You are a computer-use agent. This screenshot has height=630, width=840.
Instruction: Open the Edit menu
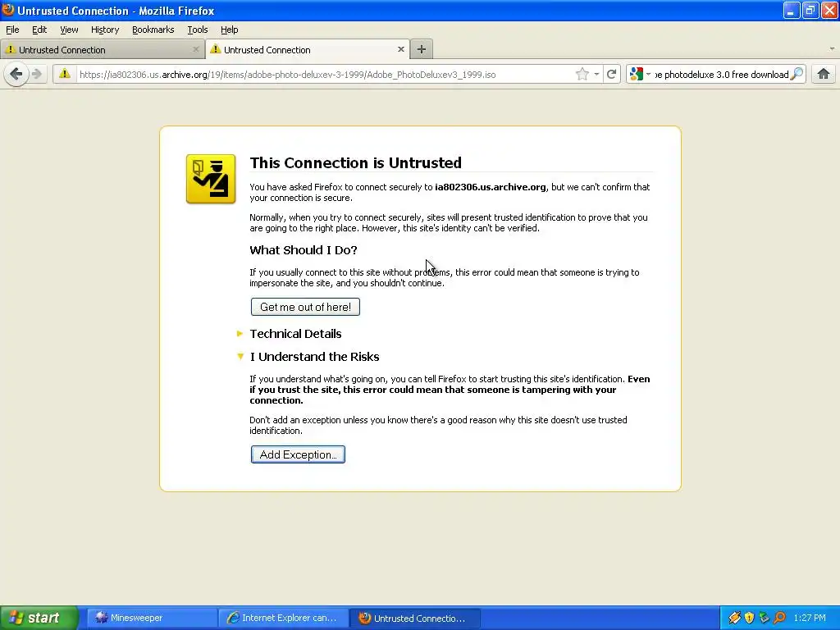pyautogui.click(x=39, y=30)
